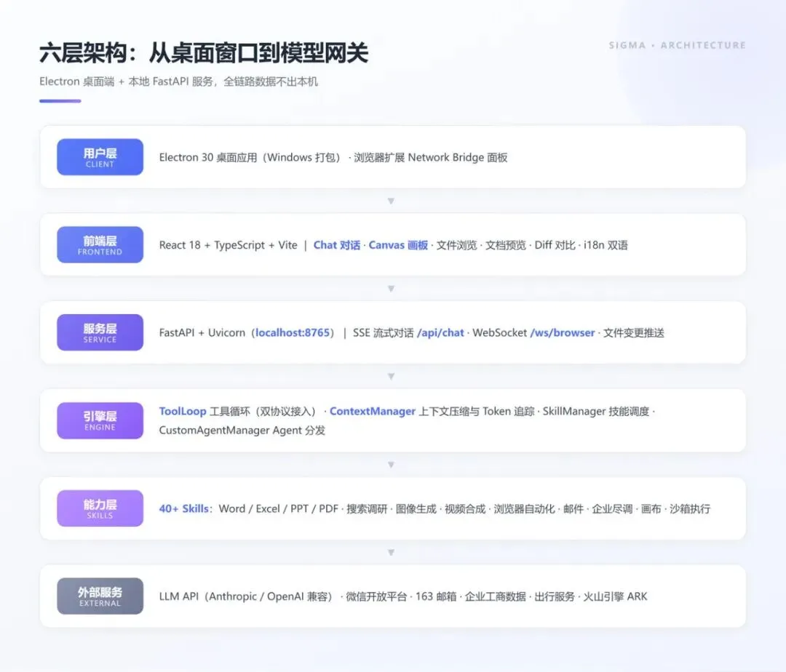The image size is (786, 672).
Task: Click the text 图像生成
Action: (416, 509)
